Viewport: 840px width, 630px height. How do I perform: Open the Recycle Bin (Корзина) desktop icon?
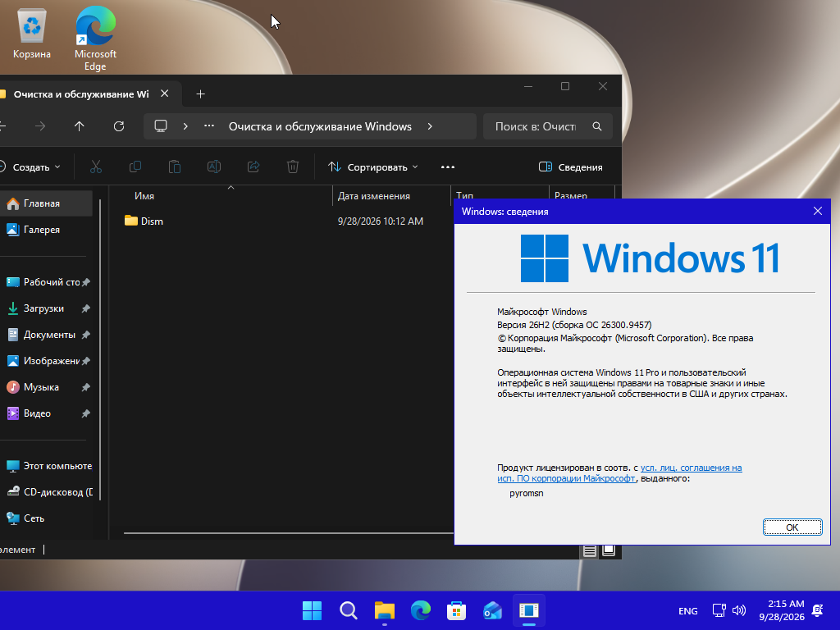tap(32, 34)
